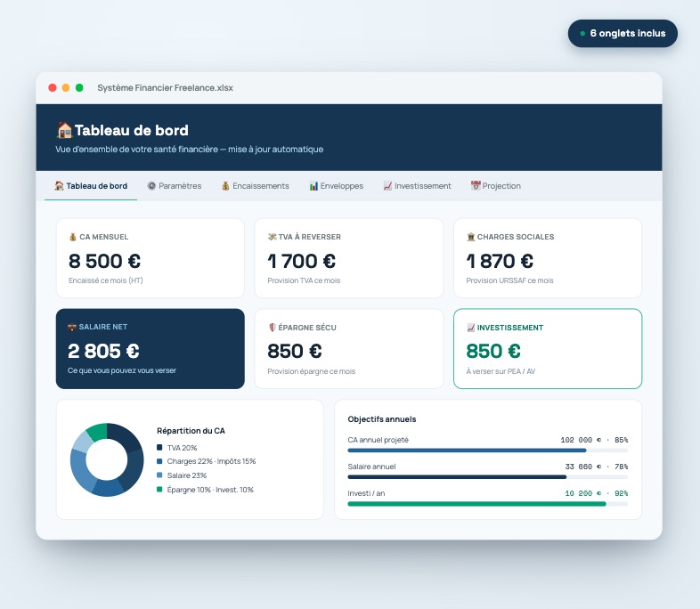Click the calendar icon on Projection tab
700x609 pixels.
click(x=476, y=185)
